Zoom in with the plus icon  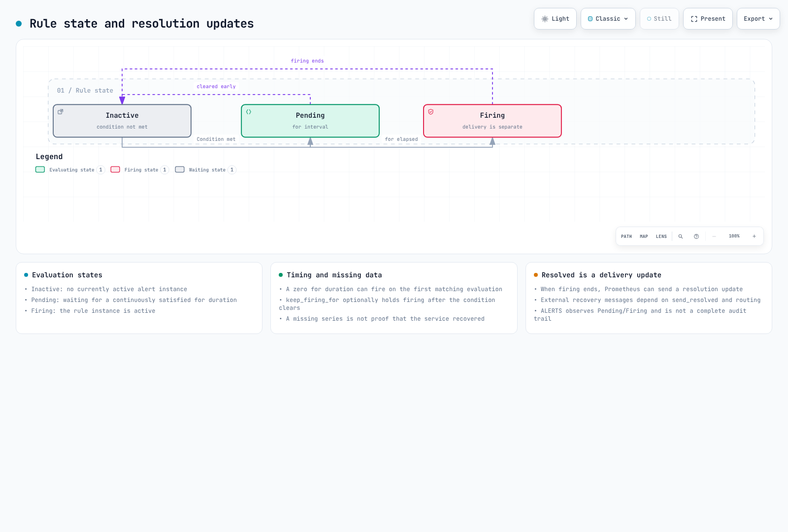(754, 236)
